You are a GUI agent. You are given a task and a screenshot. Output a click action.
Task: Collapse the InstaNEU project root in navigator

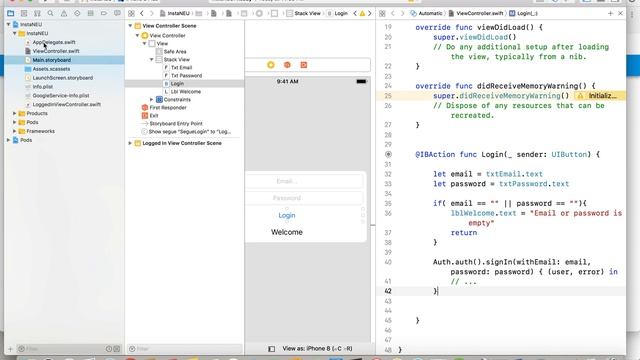point(8,24)
